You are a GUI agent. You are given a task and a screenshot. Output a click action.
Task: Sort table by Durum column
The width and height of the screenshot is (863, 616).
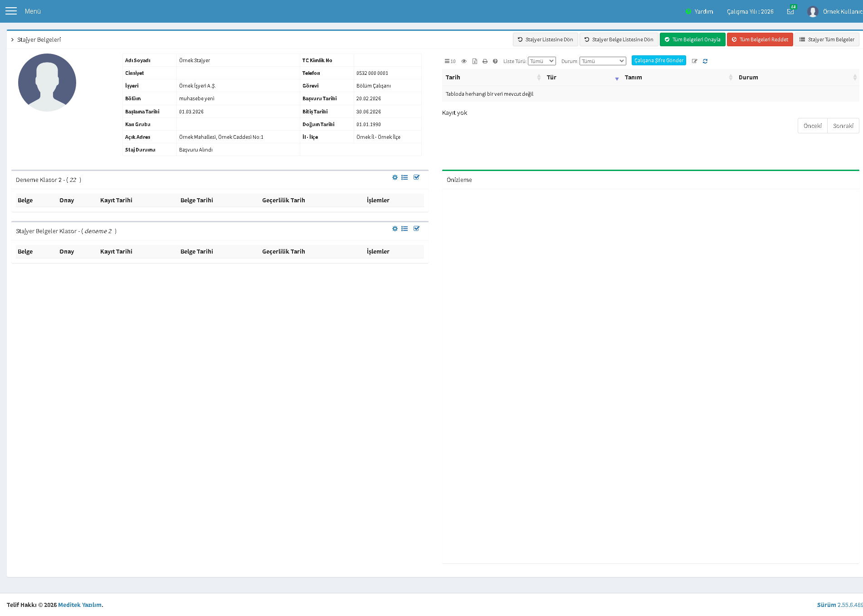point(797,78)
